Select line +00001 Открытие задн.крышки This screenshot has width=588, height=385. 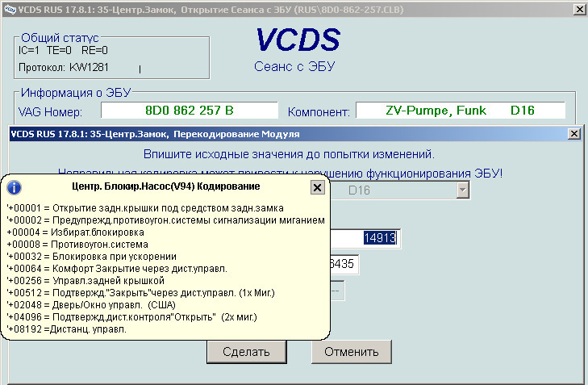tap(145, 208)
